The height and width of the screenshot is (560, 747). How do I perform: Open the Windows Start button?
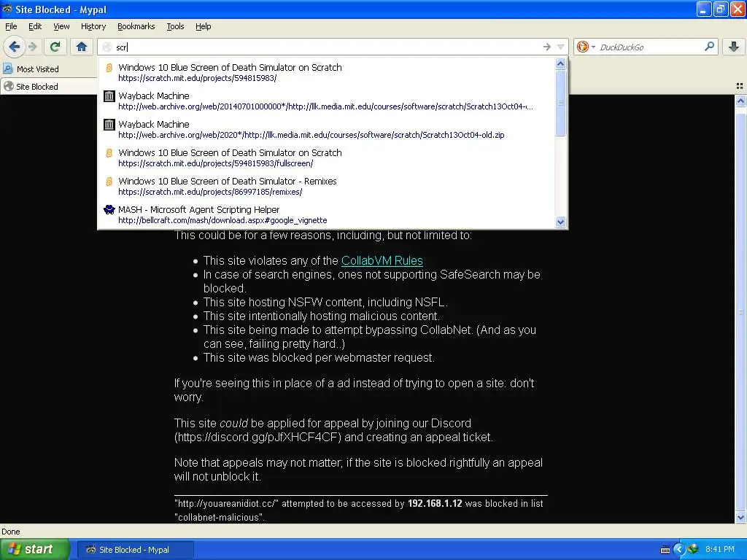tap(34, 549)
